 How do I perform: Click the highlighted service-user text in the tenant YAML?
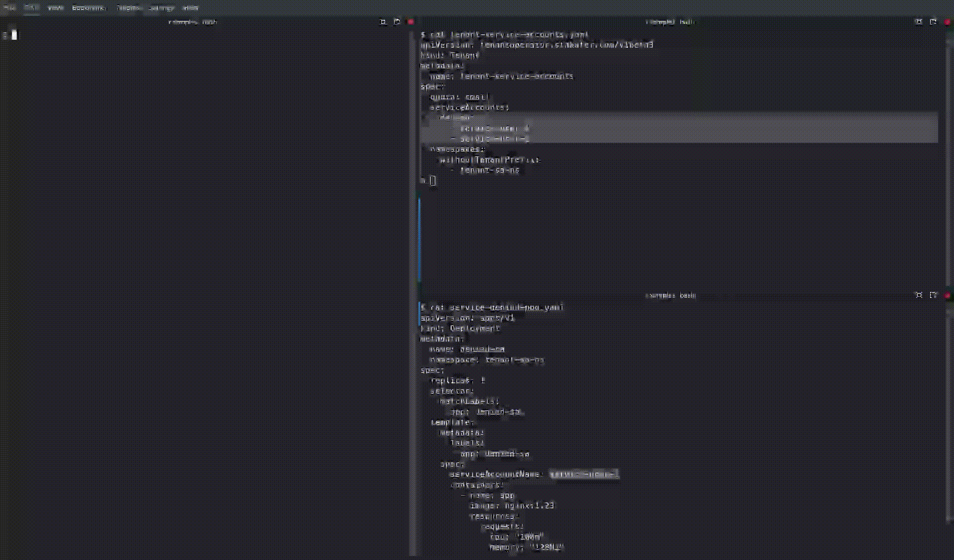[494, 128]
